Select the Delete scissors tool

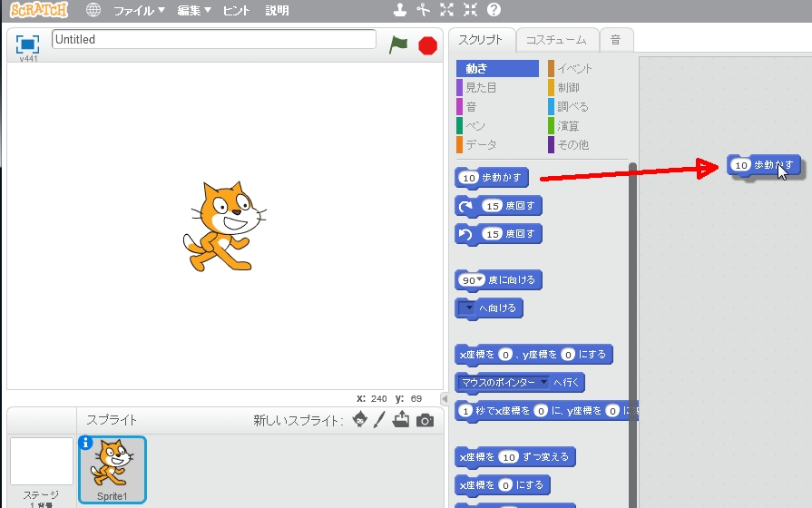pyautogui.click(x=423, y=9)
